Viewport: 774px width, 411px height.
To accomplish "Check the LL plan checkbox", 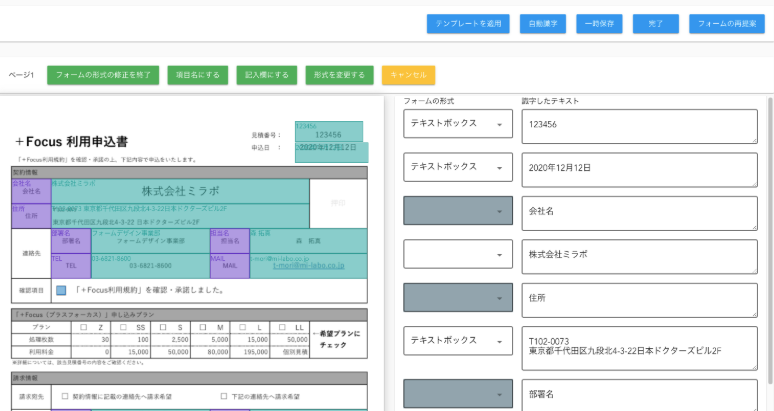I will [x=285, y=327].
